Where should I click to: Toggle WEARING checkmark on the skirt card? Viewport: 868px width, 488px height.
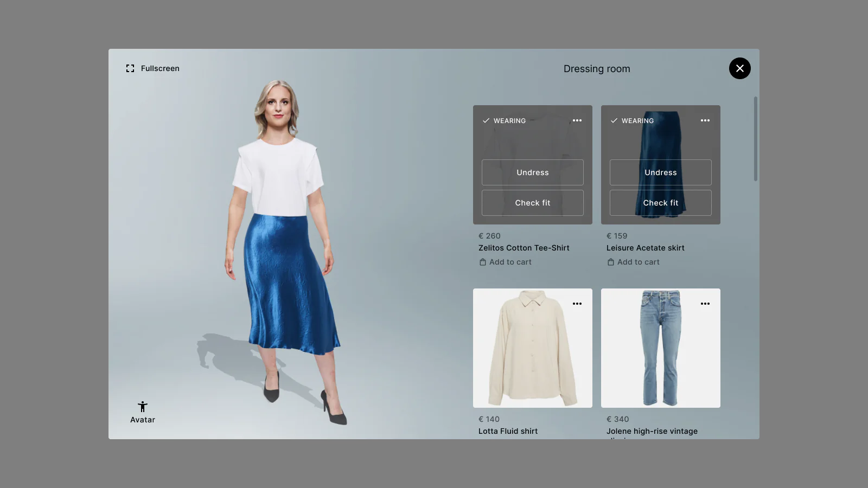click(x=614, y=121)
